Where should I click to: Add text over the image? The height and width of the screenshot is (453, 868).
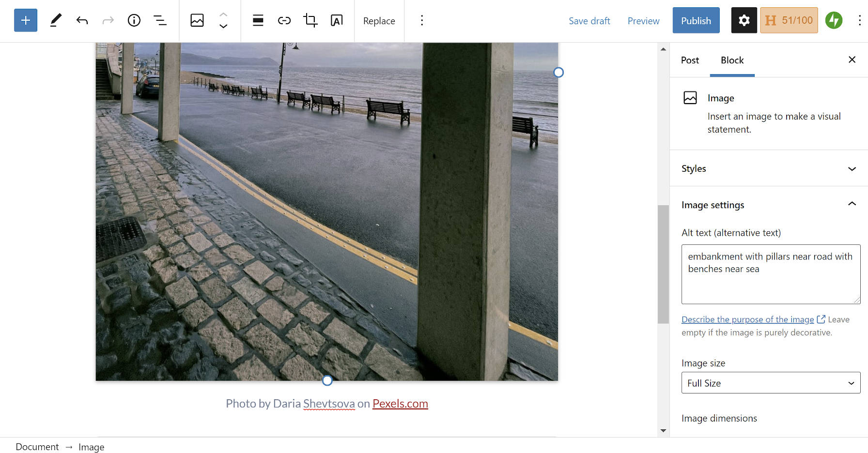[x=336, y=20]
